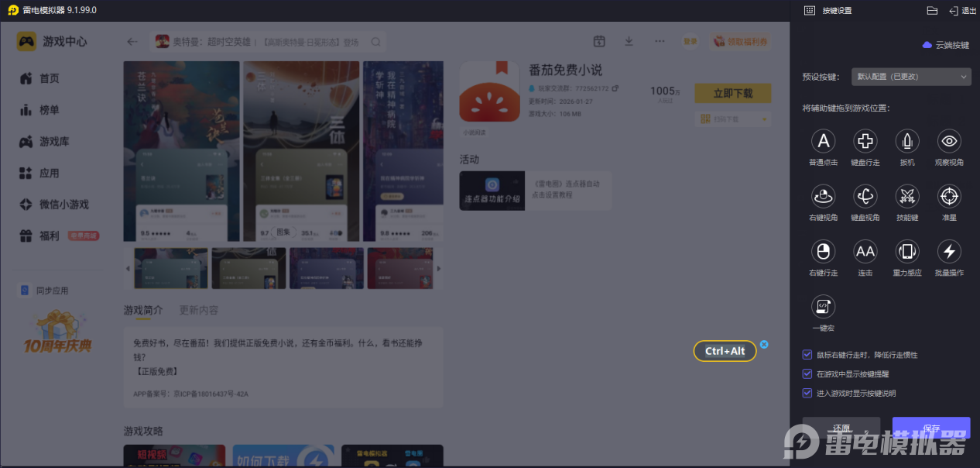Go back with the left arrow icon
Screen dimensions: 980x468
pos(132,42)
